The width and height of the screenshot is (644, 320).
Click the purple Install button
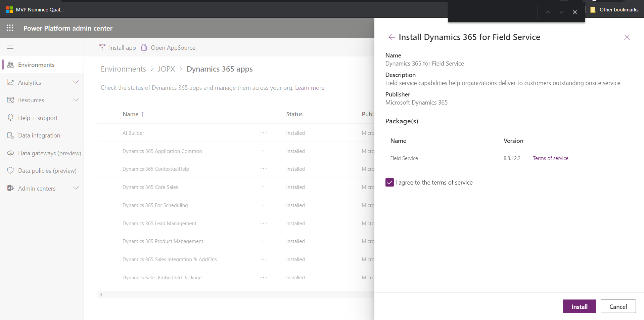point(580,306)
